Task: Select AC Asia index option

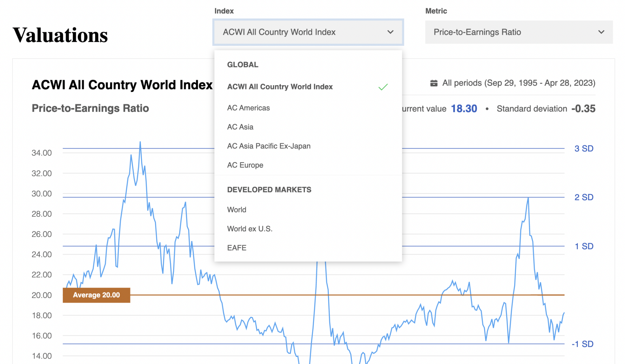Action: point(240,127)
